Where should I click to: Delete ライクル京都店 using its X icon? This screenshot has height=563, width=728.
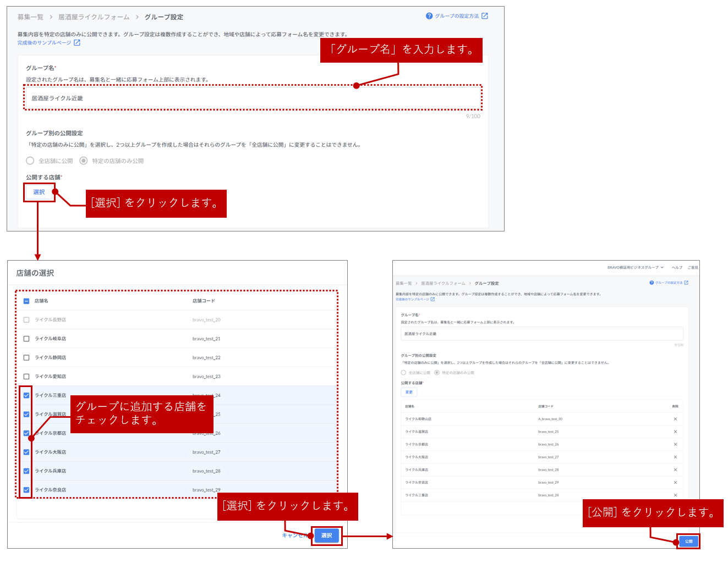pyautogui.click(x=675, y=444)
